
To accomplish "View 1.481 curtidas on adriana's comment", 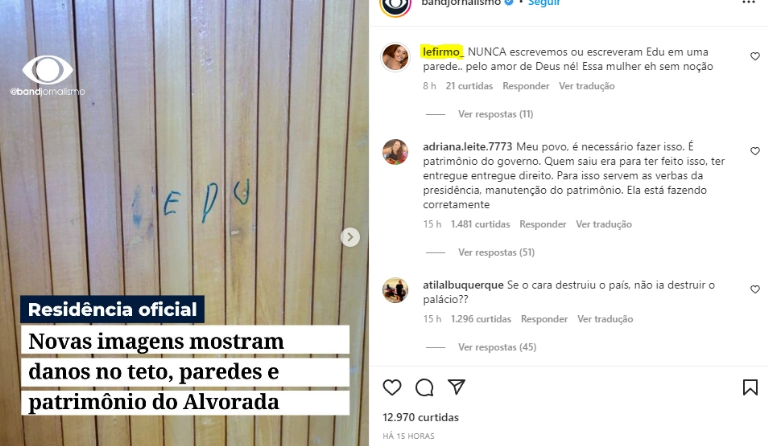I will tap(480, 224).
